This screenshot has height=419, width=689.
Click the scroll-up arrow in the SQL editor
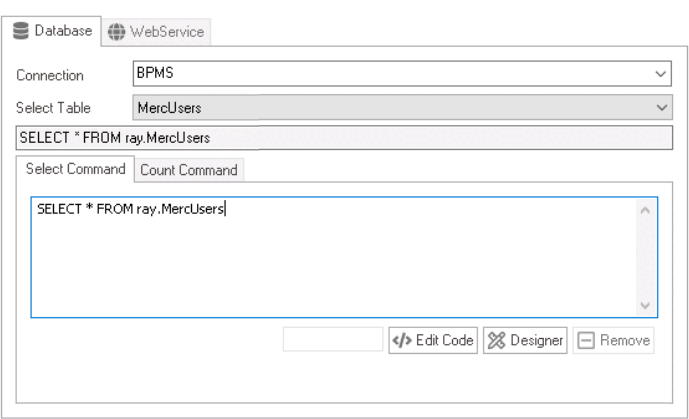coord(645,211)
